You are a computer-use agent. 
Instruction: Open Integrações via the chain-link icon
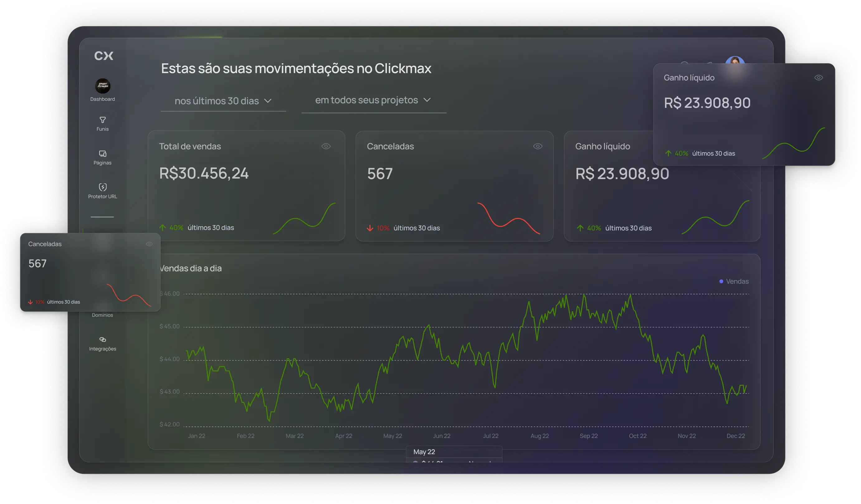coord(102,340)
